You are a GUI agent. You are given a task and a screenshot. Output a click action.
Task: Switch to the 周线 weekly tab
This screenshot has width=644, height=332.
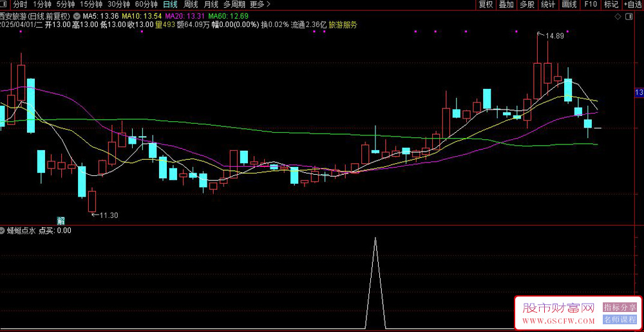click(x=191, y=5)
